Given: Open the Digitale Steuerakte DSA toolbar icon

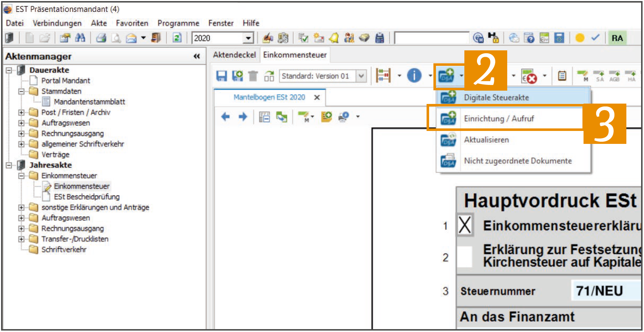Looking at the screenshot, I should click(446, 76).
